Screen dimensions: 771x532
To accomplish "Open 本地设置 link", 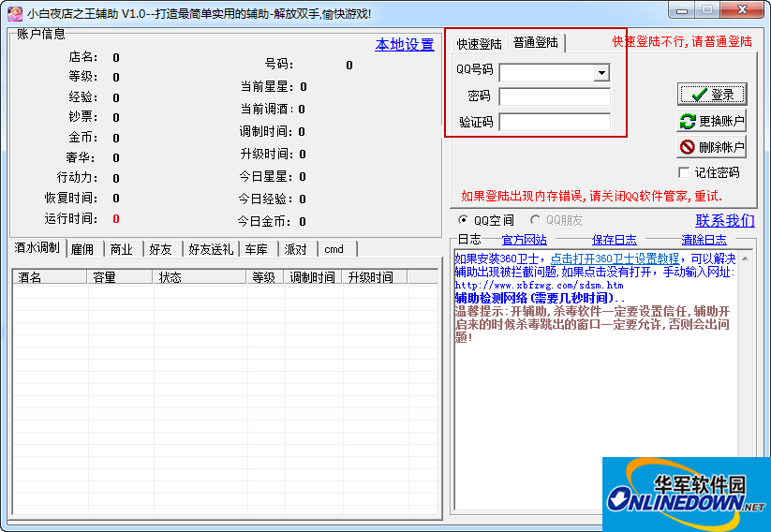I will click(405, 45).
